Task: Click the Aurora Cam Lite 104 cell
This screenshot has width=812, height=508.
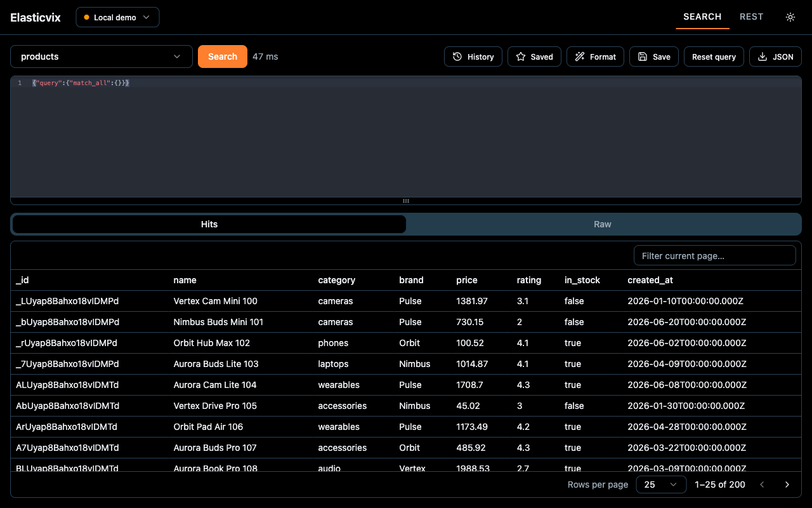Action: coord(215,385)
